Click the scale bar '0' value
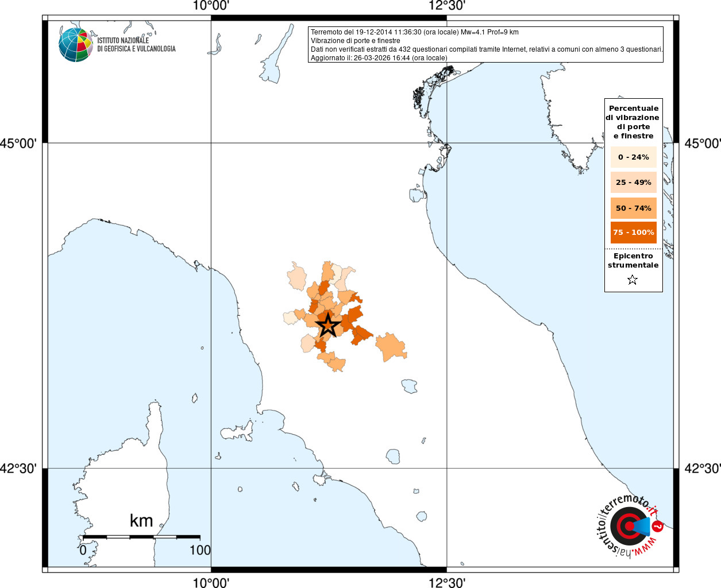This screenshot has width=721, height=588. click(x=83, y=550)
